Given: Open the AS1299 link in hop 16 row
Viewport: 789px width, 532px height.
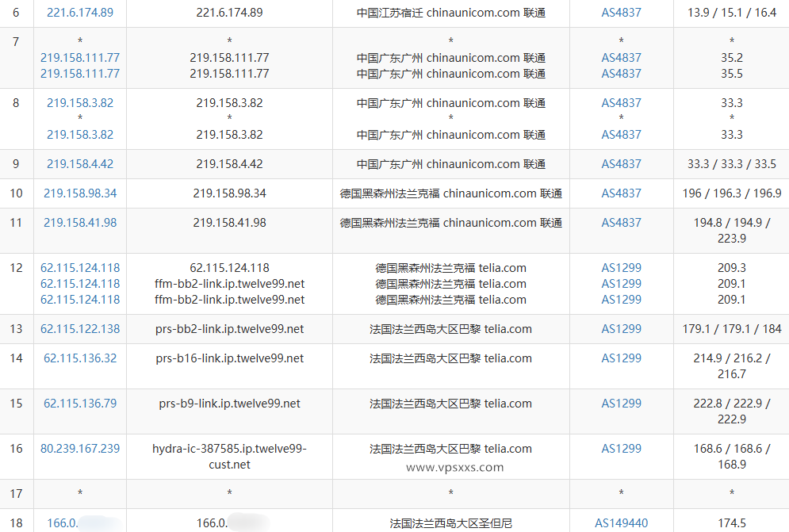Looking at the screenshot, I should click(621, 449).
